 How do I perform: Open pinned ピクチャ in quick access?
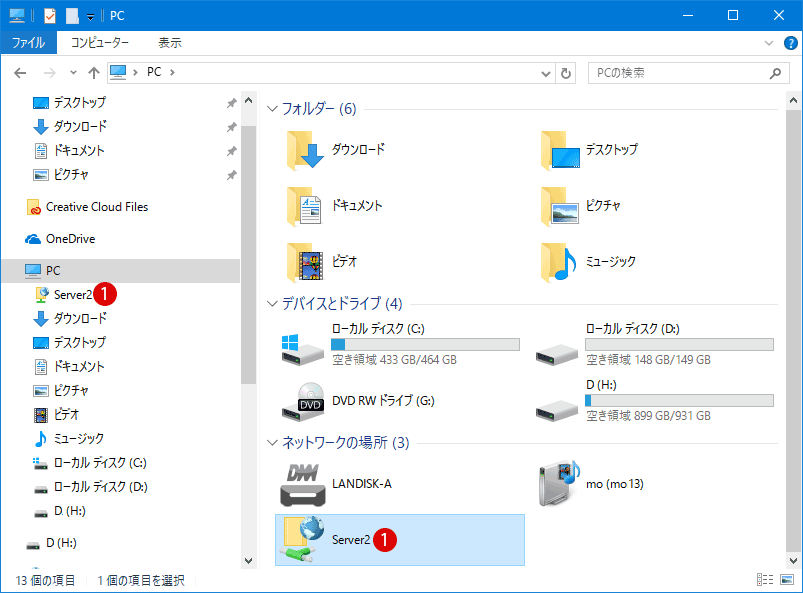71,175
